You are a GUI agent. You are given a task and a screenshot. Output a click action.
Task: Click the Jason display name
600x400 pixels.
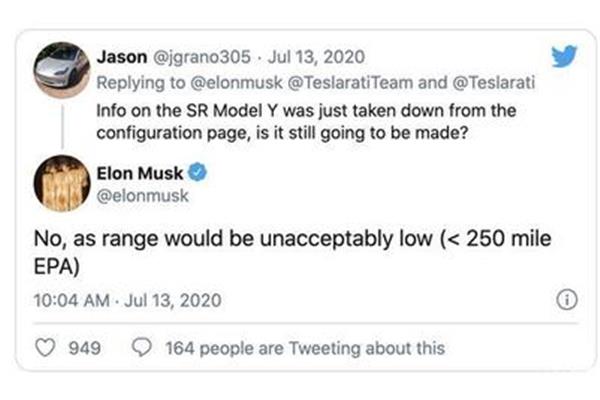(x=122, y=57)
